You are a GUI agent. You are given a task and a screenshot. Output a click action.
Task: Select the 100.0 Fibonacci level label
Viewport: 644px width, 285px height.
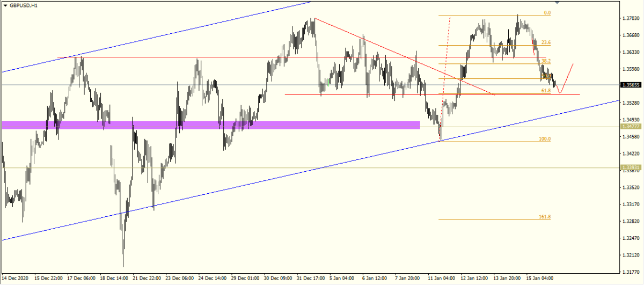pyautogui.click(x=545, y=138)
